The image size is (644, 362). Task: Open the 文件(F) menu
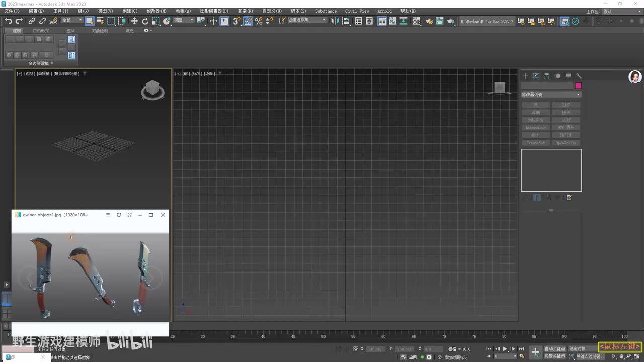coord(12,11)
